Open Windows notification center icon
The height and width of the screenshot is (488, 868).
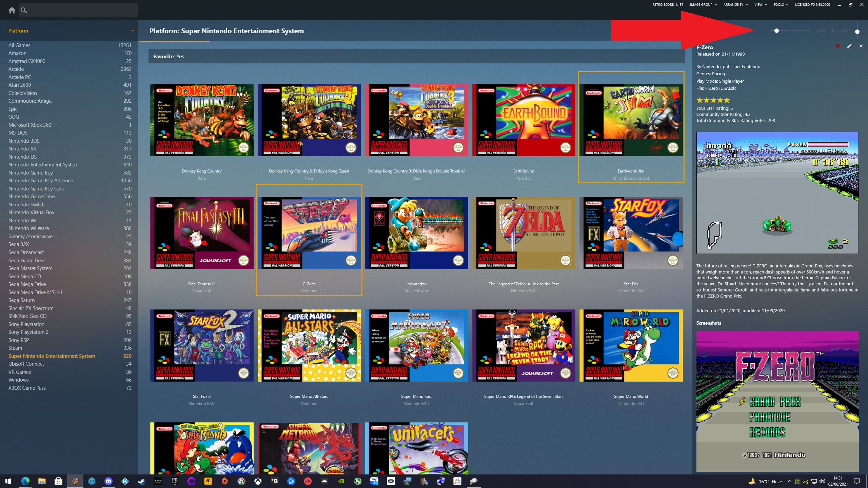point(857,481)
